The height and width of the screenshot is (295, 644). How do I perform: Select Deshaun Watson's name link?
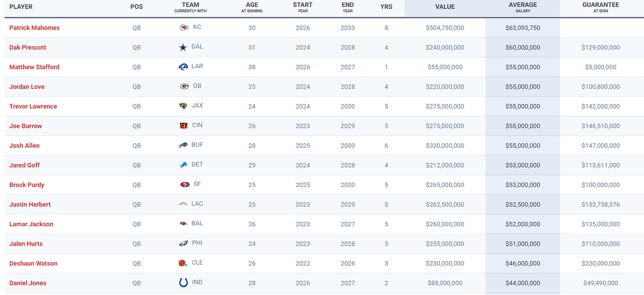point(33,263)
